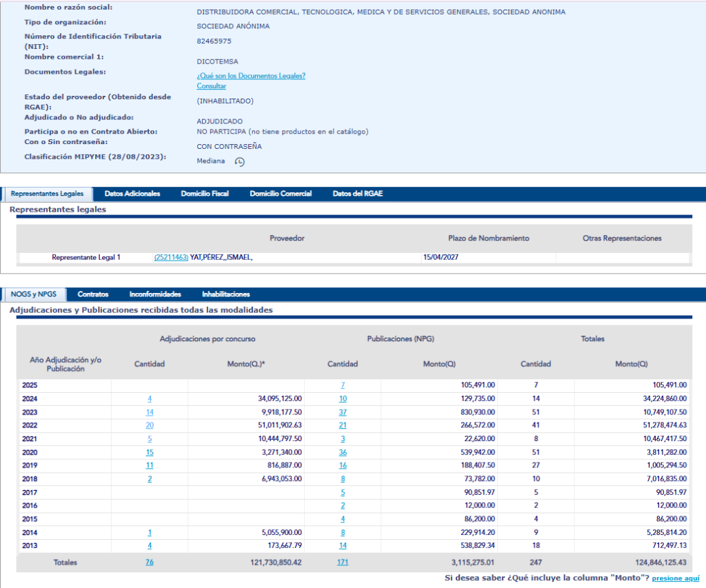The width and height of the screenshot is (706, 588).
Task: Open the Domicilio Fiscal tab
Action: [x=205, y=194]
